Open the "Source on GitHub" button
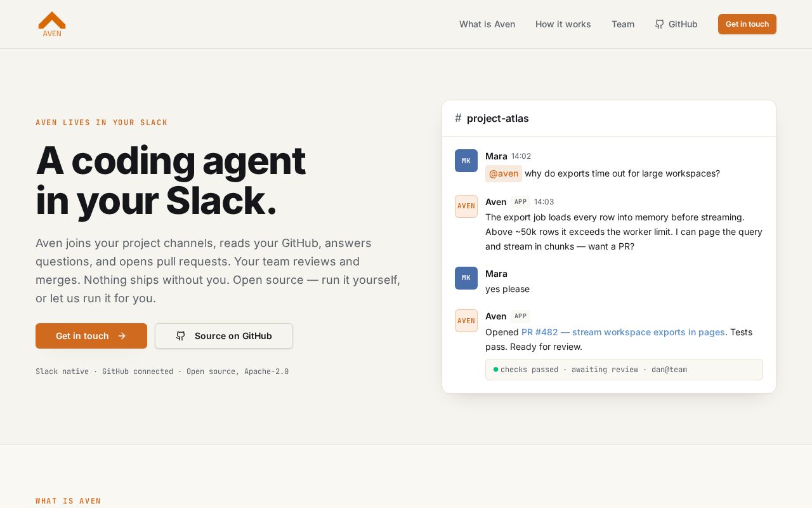 point(224,336)
